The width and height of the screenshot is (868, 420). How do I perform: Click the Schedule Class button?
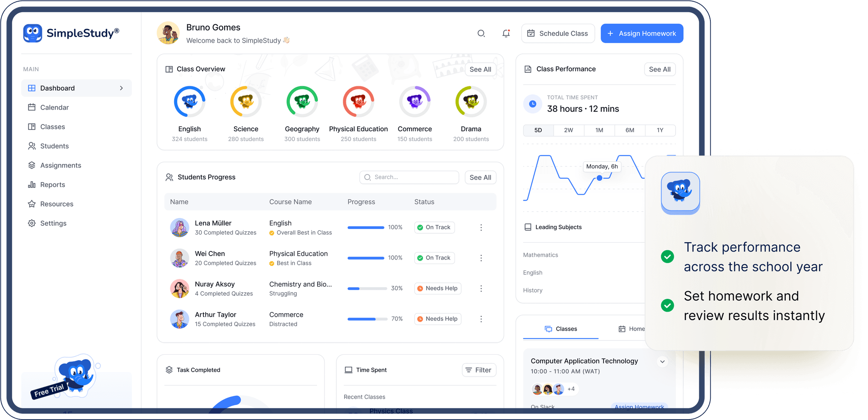tap(558, 33)
